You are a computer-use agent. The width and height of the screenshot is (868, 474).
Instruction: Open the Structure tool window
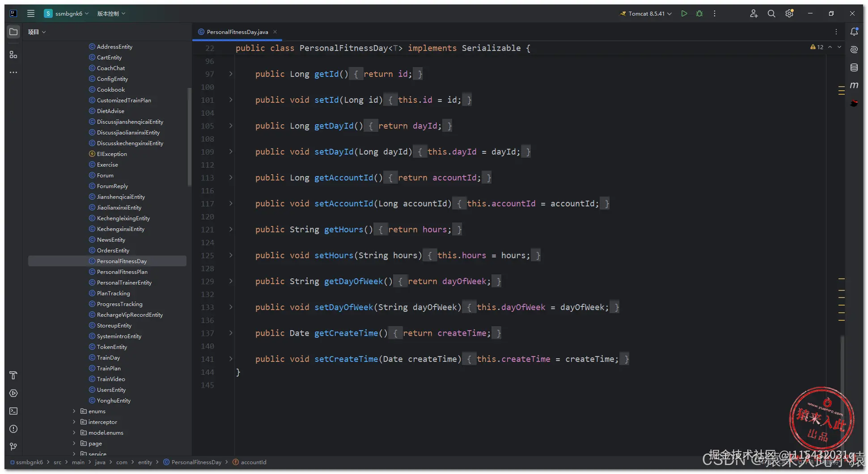(13, 55)
